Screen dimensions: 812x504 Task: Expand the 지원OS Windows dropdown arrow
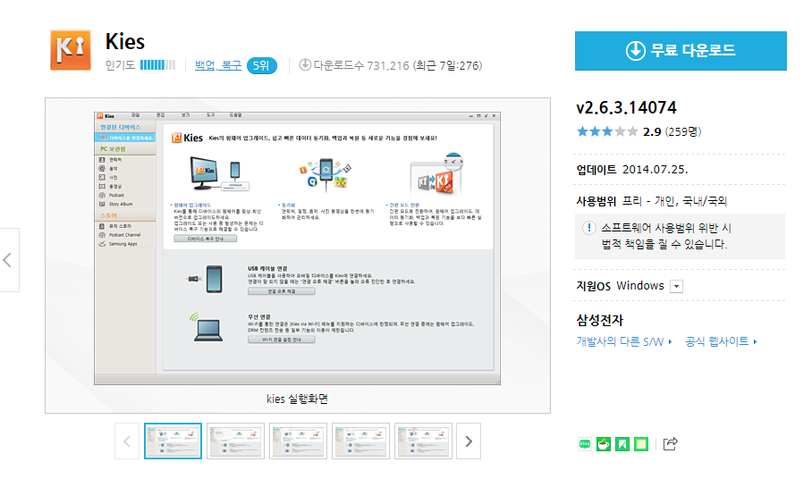(x=676, y=286)
